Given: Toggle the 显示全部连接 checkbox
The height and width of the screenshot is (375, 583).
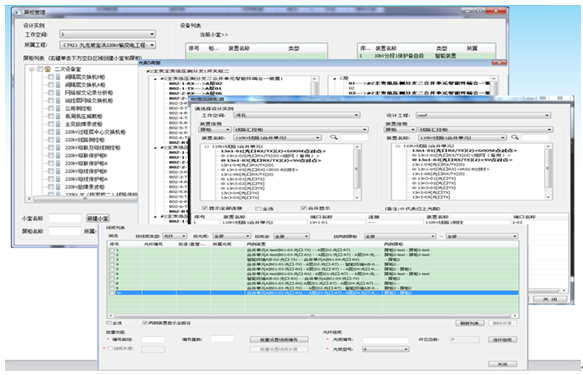Looking at the screenshot, I should coord(204,208).
